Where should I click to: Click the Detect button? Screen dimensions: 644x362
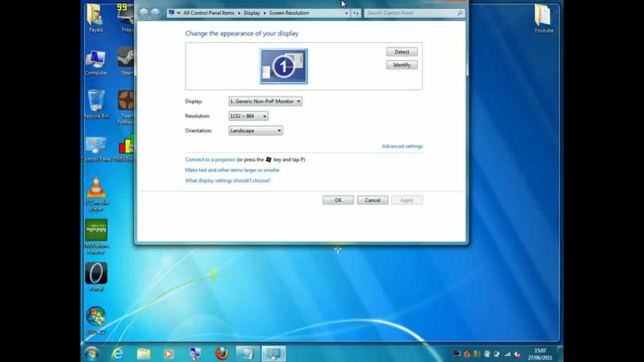pos(401,52)
